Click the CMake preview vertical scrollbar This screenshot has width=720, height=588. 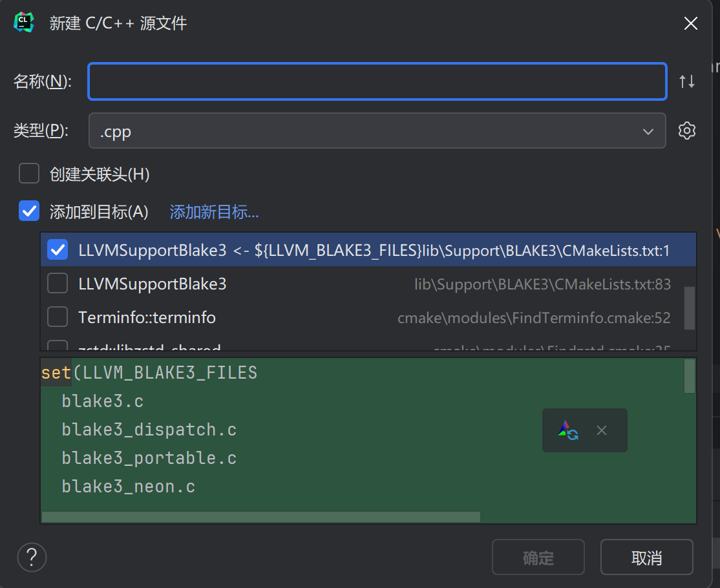click(x=689, y=376)
